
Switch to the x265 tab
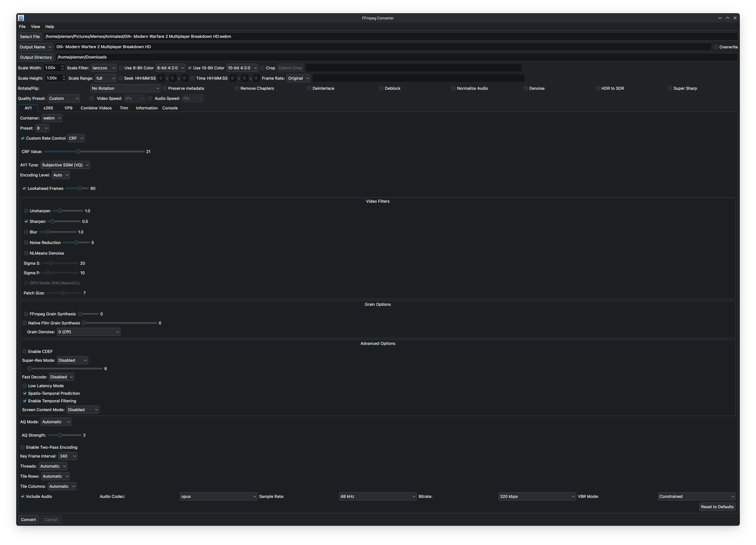tap(48, 108)
